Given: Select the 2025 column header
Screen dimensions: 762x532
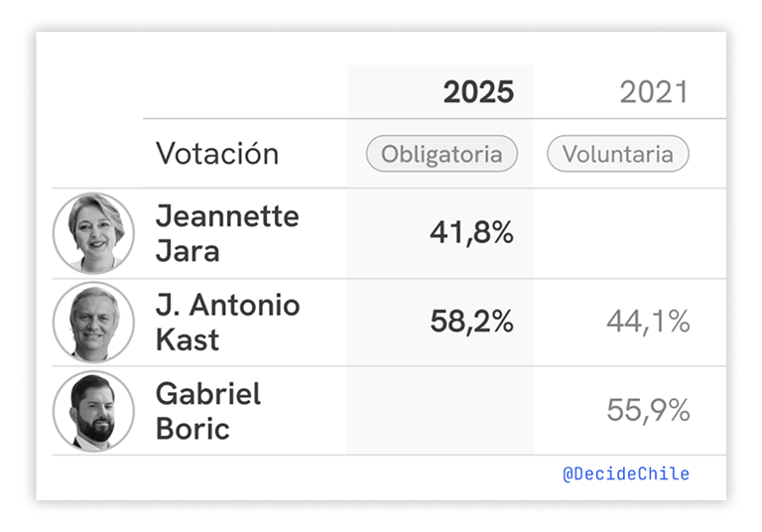Looking at the screenshot, I should click(478, 92).
